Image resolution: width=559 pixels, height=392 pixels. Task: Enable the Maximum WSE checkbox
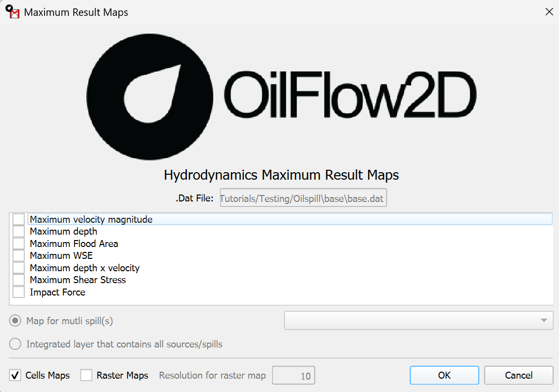(x=18, y=256)
